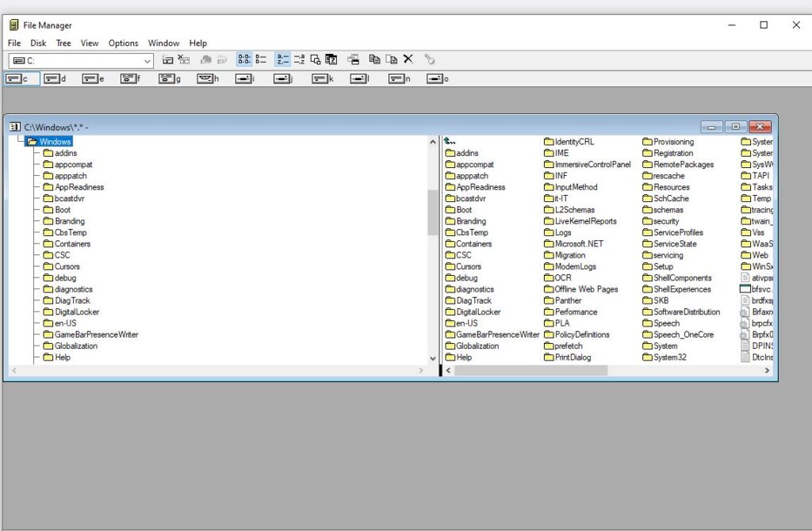Select SoftwareDistribution folder in file list
This screenshot has height=531, width=812.
681,311
